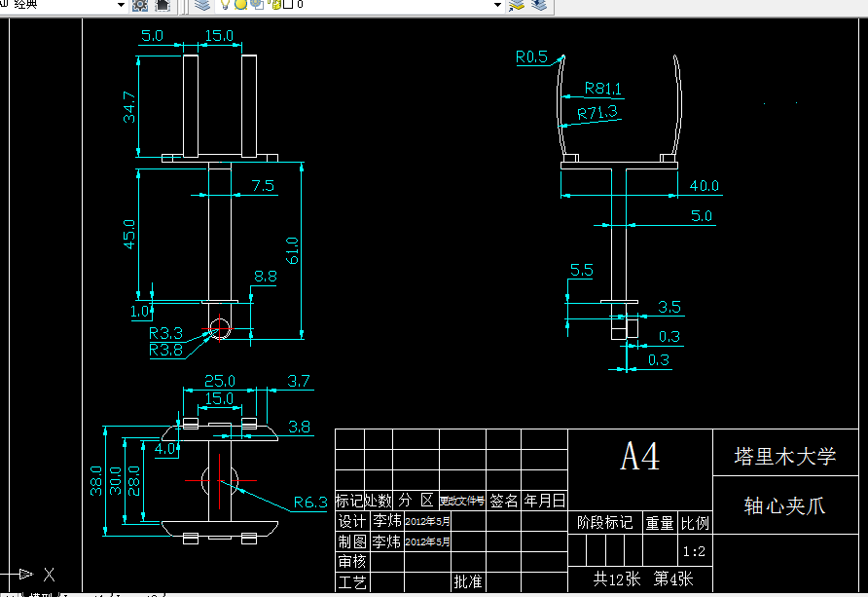Select the 3.5 dimension text
Image resolution: width=868 pixels, height=597 pixels.
(x=669, y=308)
